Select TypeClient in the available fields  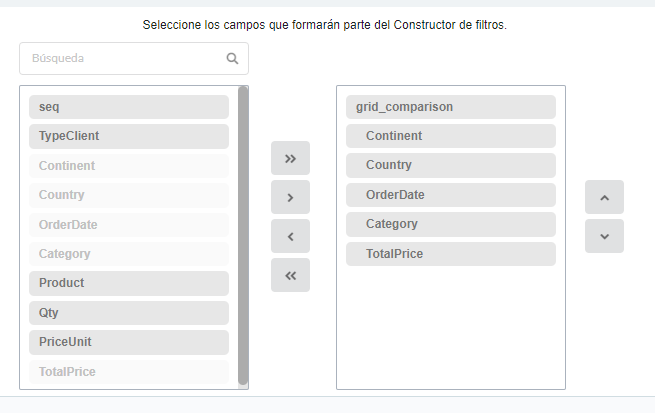(x=129, y=136)
